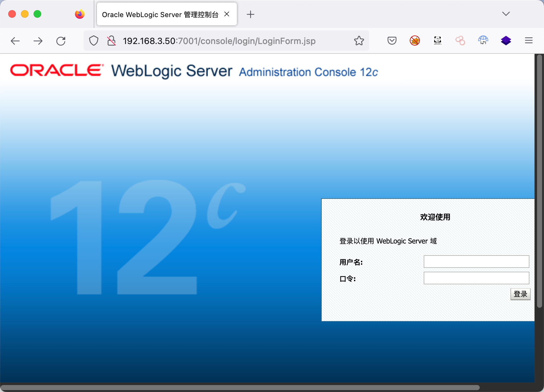This screenshot has height=392, width=544.
Task: Click the tracking protection shield icon
Action: pos(94,41)
